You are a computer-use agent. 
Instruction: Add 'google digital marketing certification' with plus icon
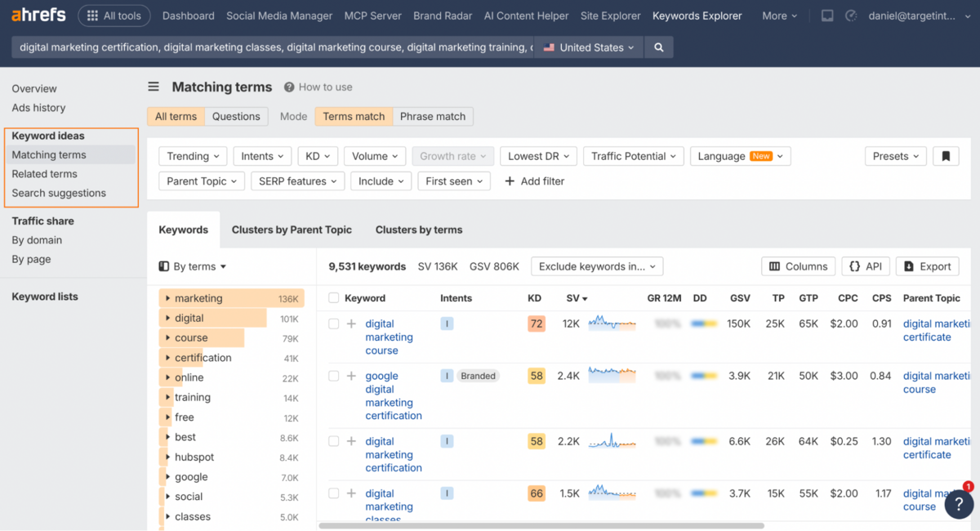pos(351,377)
